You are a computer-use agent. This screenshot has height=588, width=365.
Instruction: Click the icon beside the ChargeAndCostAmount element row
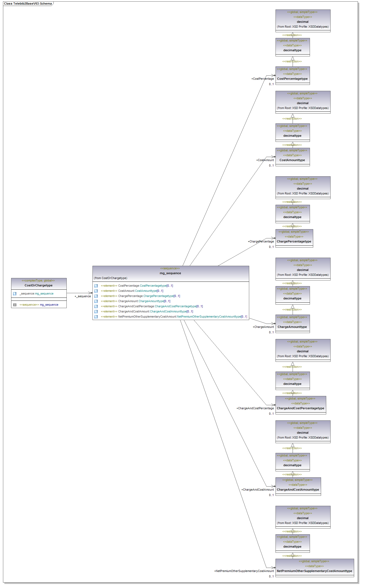tap(96, 312)
